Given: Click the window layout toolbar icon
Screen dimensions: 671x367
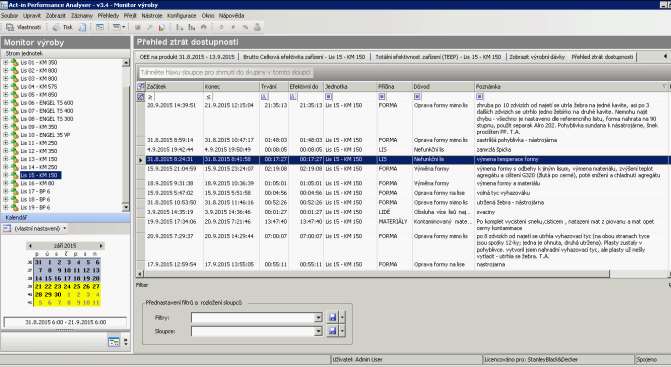Looking at the screenshot, I should pyautogui.click(x=100, y=27).
